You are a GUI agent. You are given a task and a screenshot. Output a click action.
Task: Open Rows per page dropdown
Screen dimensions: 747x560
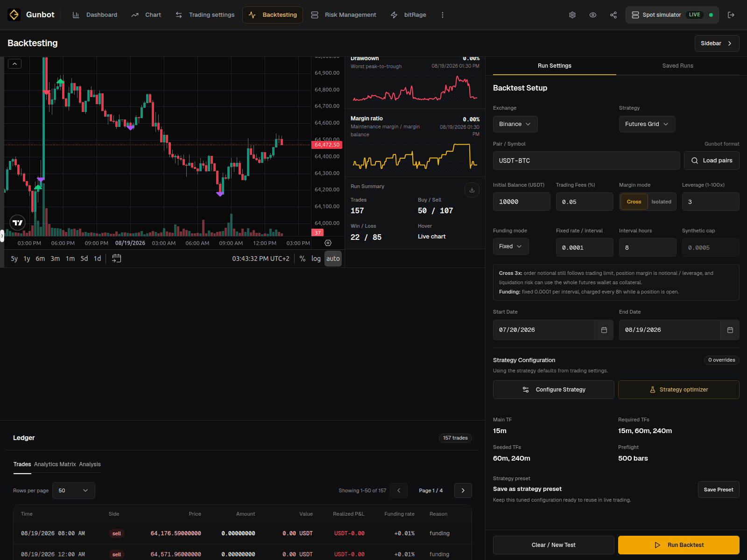74,490
